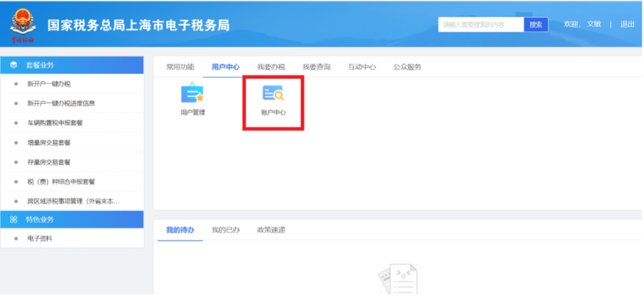Open 新开户一键办税 in the sidebar

[49, 83]
